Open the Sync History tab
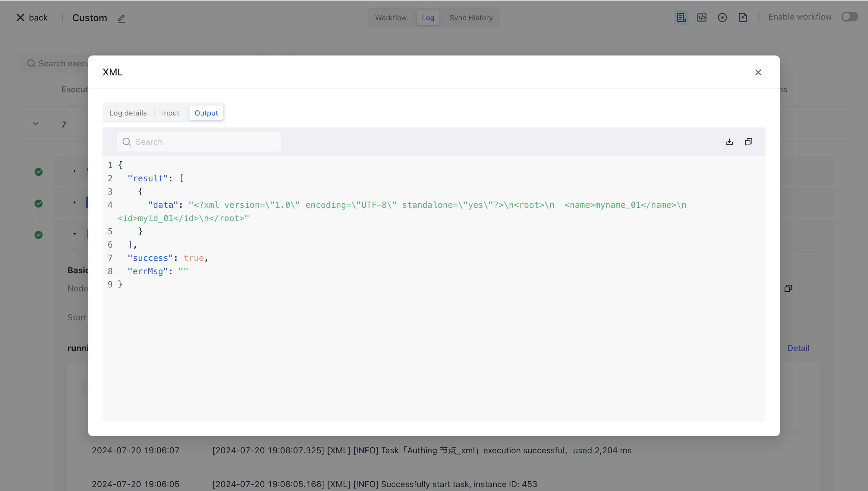The image size is (868, 491). tap(471, 17)
